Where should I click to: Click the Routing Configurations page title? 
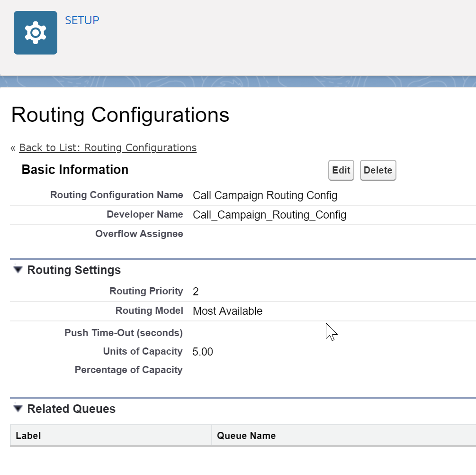[x=120, y=115]
